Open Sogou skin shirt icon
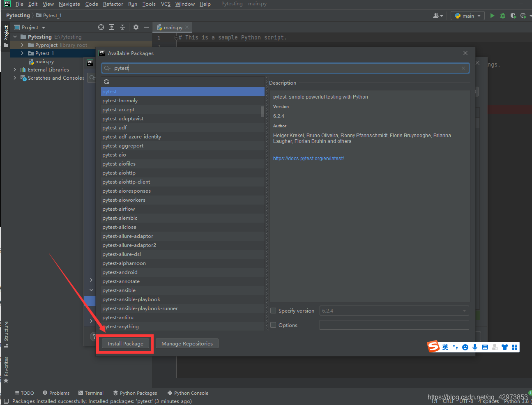This screenshot has width=532, height=405. 504,347
